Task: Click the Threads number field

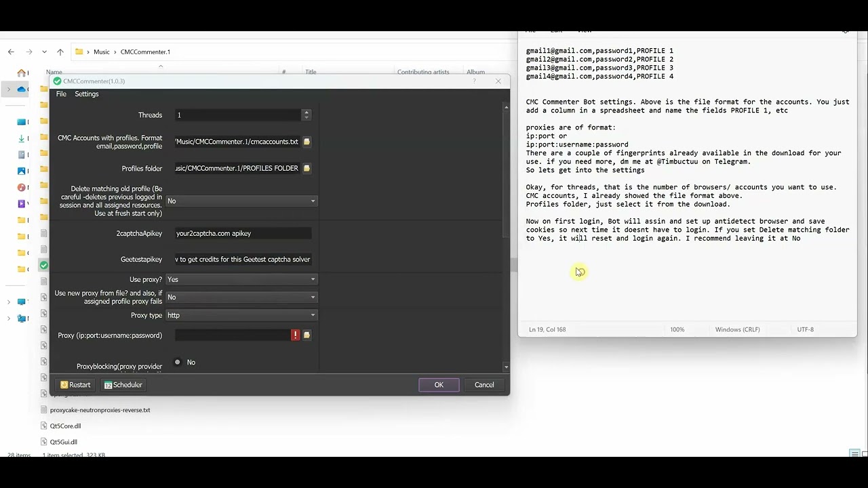Action: [x=238, y=115]
